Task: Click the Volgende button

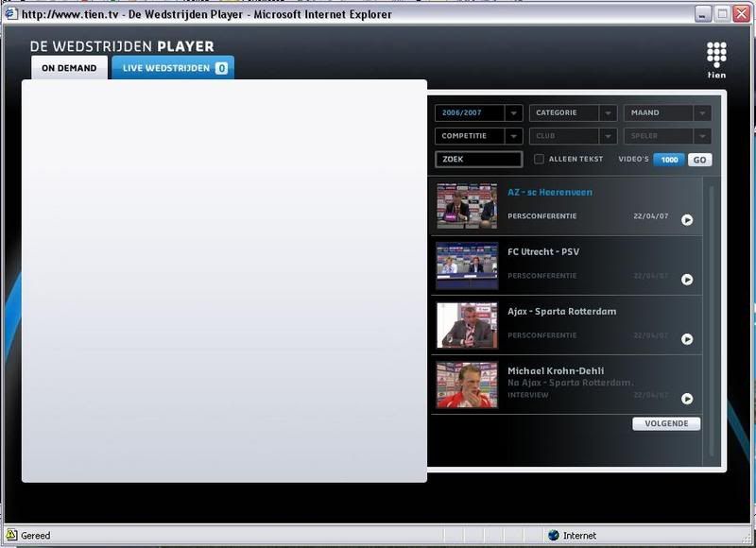Action: tap(666, 423)
